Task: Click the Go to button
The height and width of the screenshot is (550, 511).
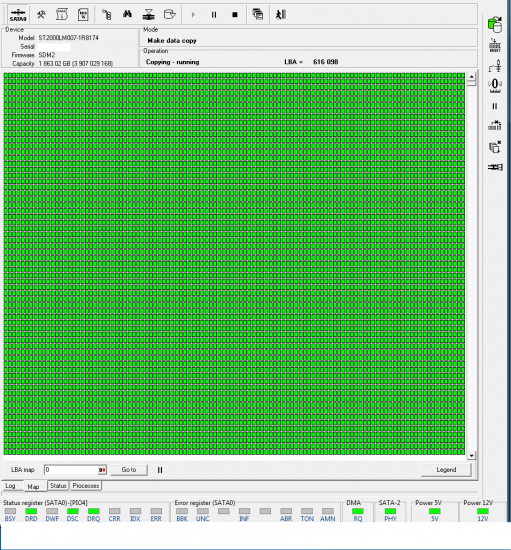Action: (129, 470)
